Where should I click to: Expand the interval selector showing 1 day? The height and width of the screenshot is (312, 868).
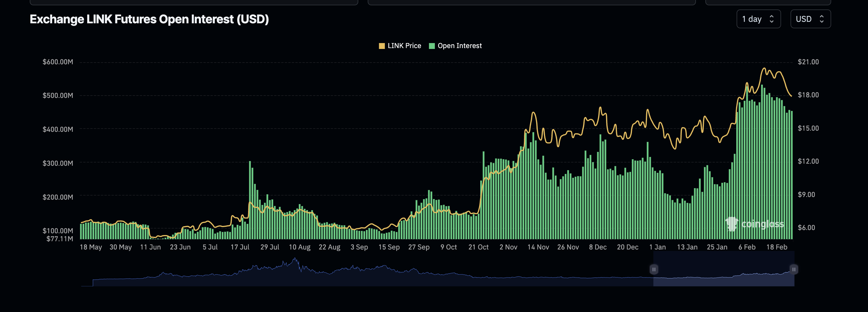(x=758, y=19)
